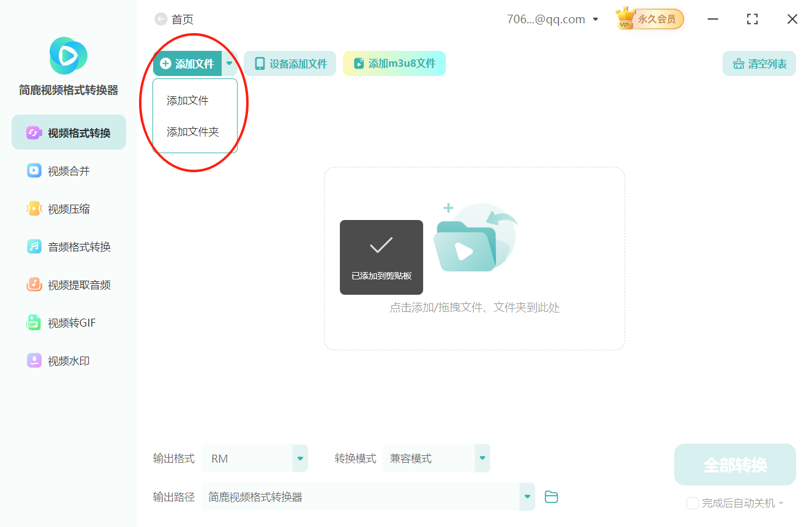812x527 pixels.
Task: Open the folder browse icon beside 输出路径
Action: (551, 496)
